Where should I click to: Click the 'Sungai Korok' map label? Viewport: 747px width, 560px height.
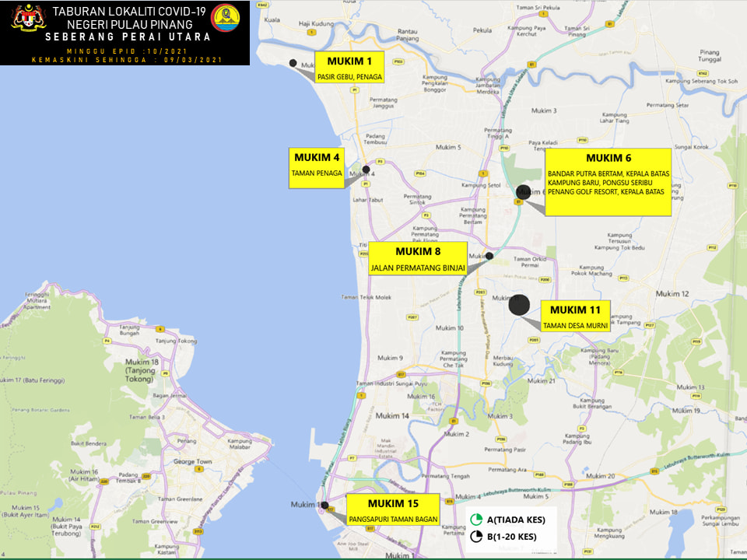click(691, 147)
